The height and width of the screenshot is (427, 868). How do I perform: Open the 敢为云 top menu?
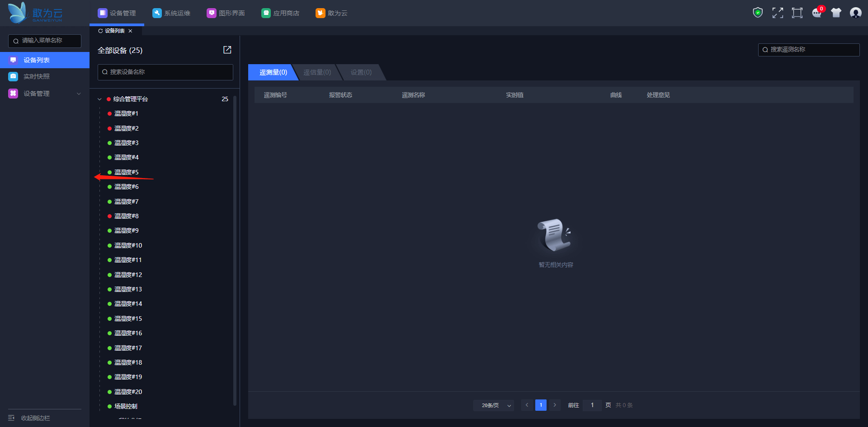(331, 13)
